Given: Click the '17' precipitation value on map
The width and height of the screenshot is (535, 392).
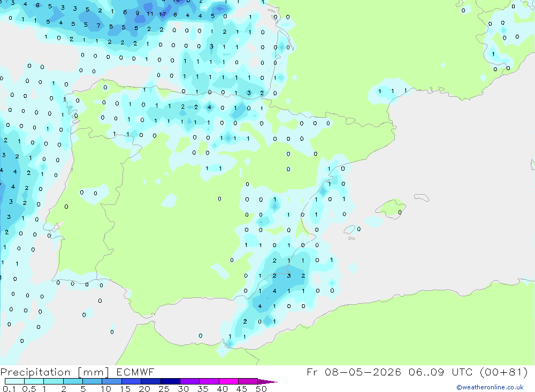Looking at the screenshot, I should [163, 14].
